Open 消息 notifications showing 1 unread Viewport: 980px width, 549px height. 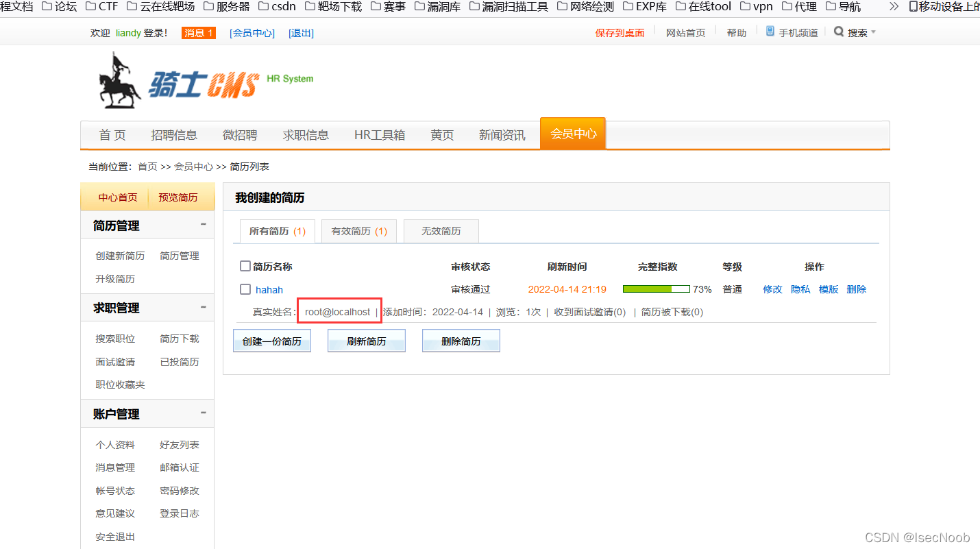(198, 32)
